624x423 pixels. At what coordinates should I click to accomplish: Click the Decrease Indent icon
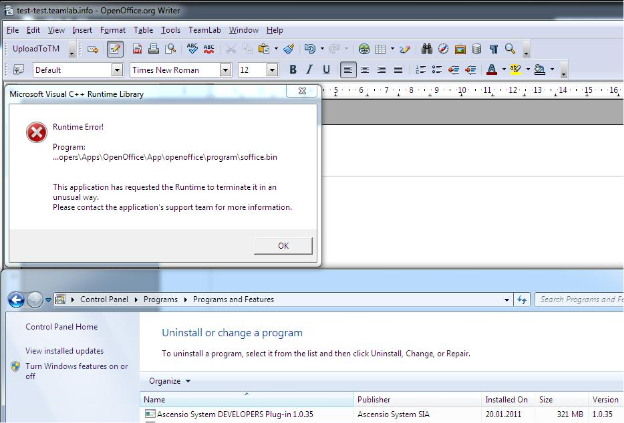[453, 70]
